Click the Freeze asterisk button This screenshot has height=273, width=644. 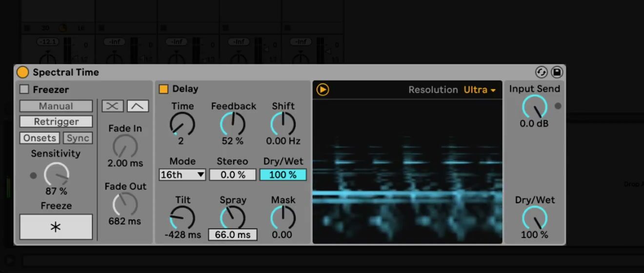coord(56,227)
